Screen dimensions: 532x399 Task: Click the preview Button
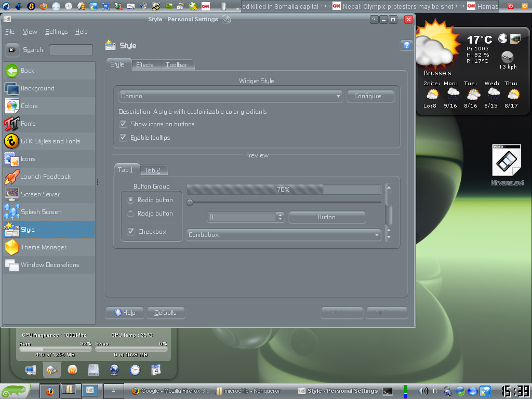(327, 217)
